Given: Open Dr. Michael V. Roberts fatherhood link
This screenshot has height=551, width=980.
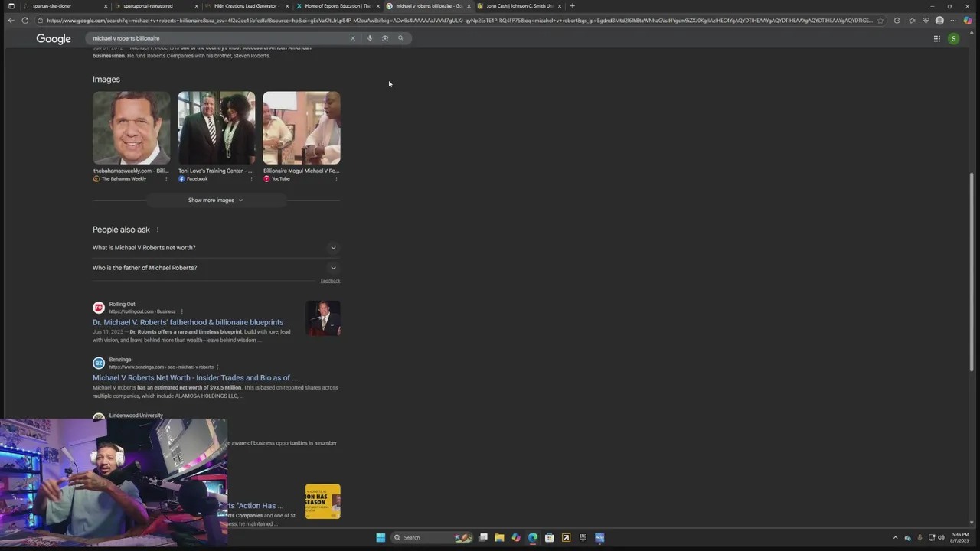Looking at the screenshot, I should tap(188, 323).
